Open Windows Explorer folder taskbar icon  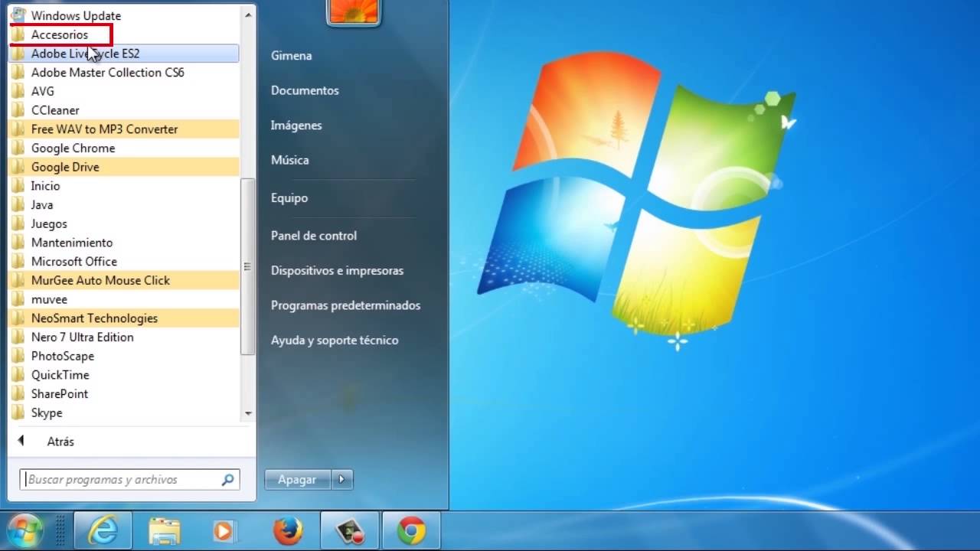point(165,531)
